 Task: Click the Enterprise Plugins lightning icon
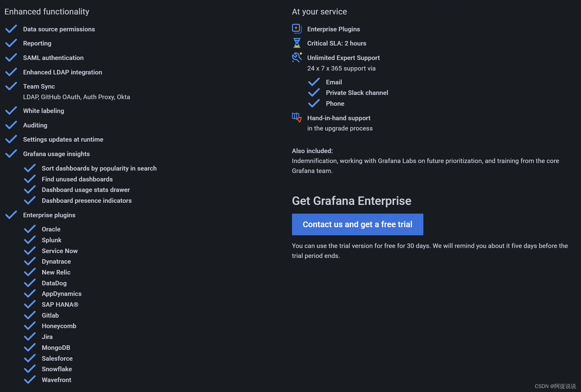click(x=297, y=29)
